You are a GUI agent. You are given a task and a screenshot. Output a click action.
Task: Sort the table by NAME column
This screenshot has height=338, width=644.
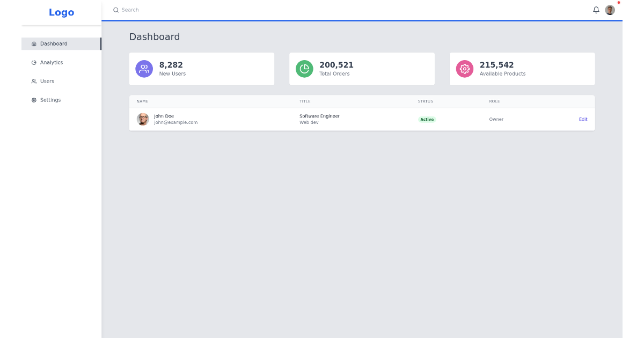click(142, 101)
